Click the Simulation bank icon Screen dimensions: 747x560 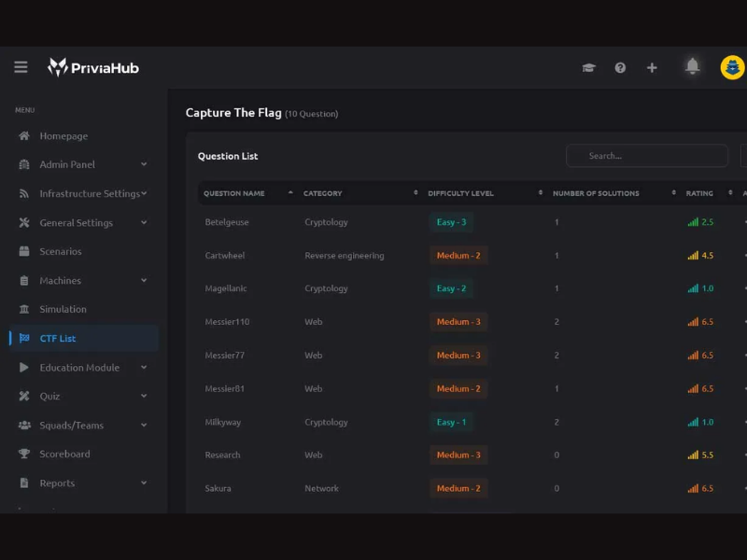tap(24, 309)
